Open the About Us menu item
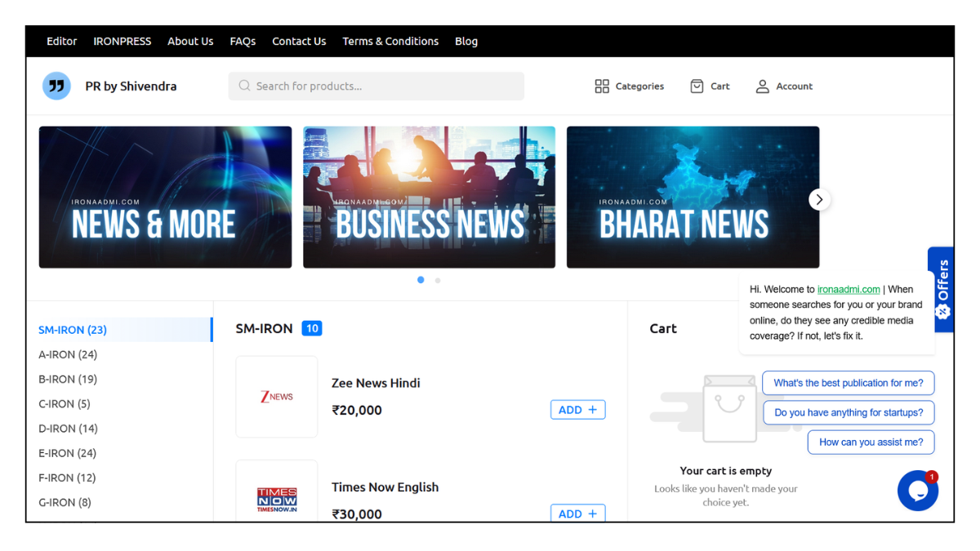Viewport: 980px width, 551px height. tap(190, 41)
